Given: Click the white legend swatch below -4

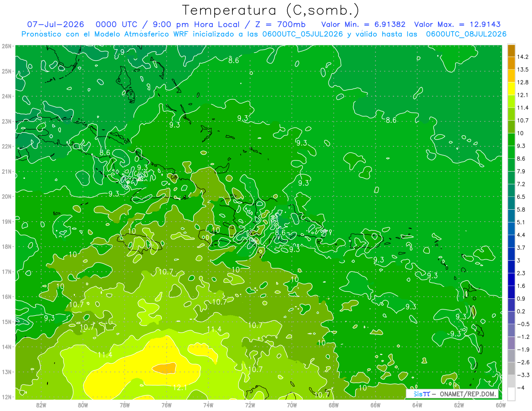Looking at the screenshot, I should point(511,394).
